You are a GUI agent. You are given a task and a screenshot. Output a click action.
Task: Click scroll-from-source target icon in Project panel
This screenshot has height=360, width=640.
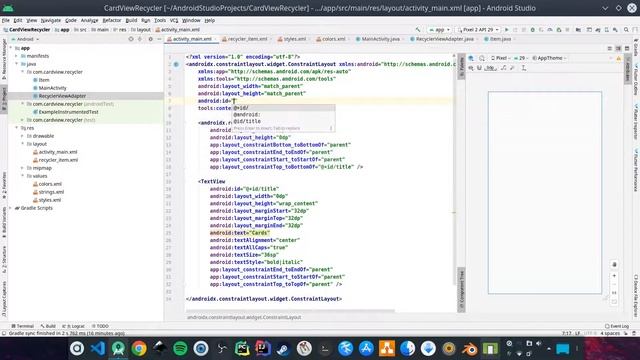point(131,39)
